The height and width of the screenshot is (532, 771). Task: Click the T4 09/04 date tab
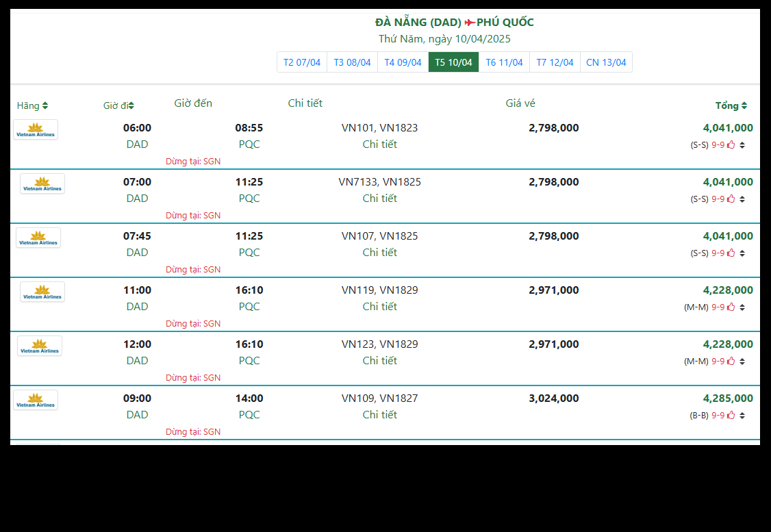tap(403, 62)
